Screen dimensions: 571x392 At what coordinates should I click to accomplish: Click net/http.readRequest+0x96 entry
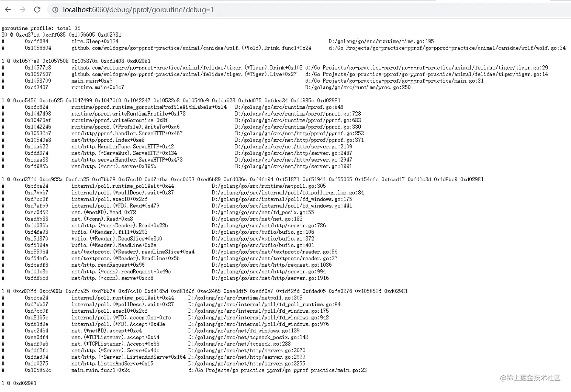[x=108, y=265]
